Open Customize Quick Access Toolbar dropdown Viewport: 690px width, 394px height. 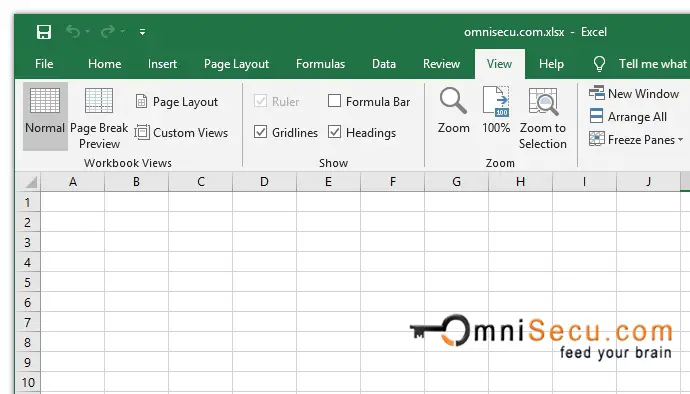pyautogui.click(x=142, y=32)
